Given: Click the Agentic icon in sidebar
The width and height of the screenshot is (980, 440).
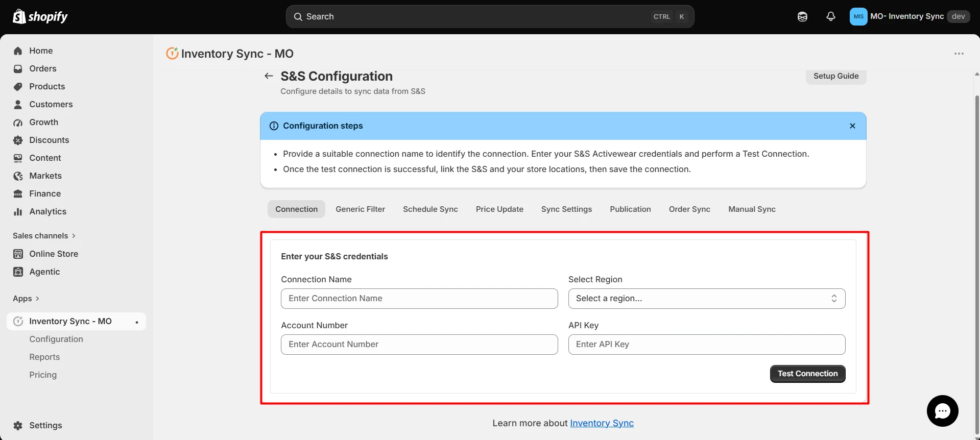Looking at the screenshot, I should click(18, 272).
